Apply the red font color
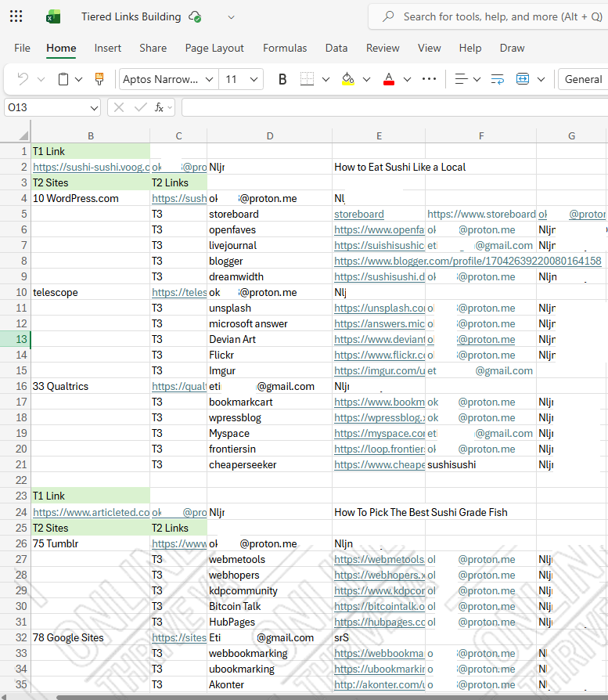 point(389,79)
